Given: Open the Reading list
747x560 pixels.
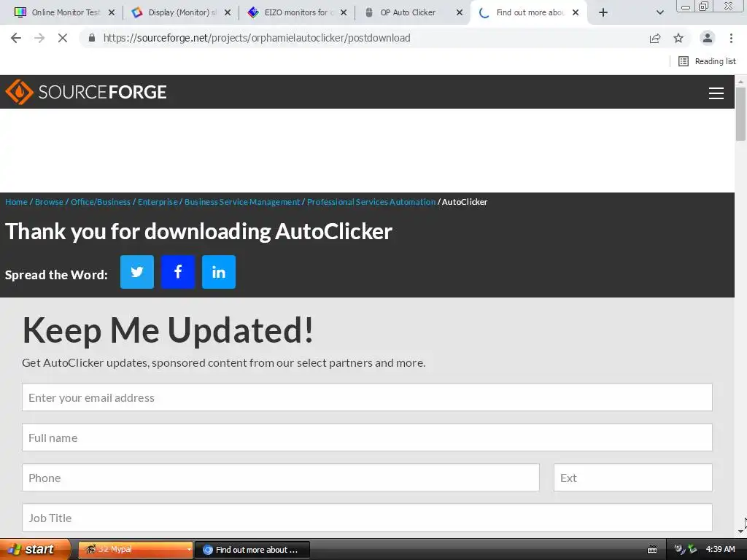Looking at the screenshot, I should [707, 61].
